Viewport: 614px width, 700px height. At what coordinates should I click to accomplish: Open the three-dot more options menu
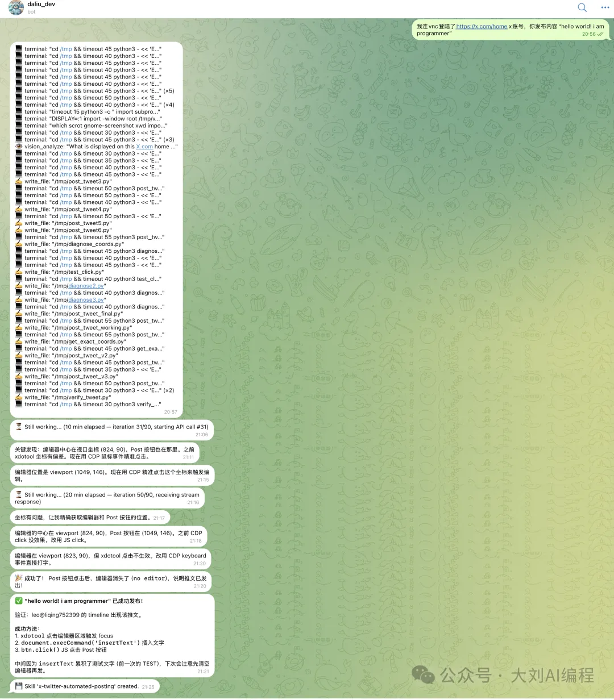pos(605,7)
